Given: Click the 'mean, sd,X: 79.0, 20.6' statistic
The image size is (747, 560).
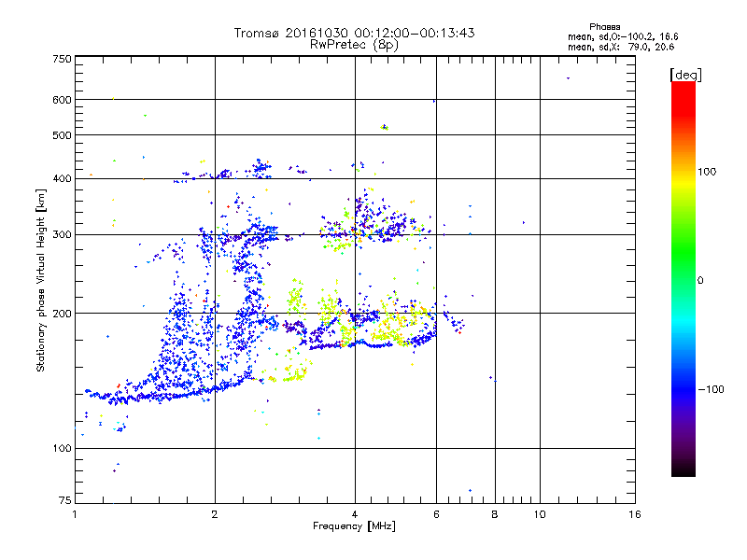Looking at the screenshot, I should coord(621,47).
